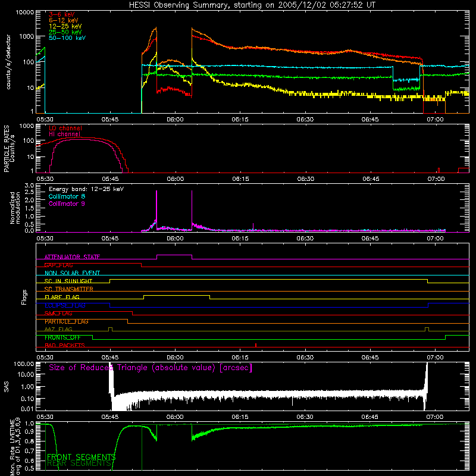Click the BAD_PACKETS flag label
476x476 pixels.
(x=65, y=345)
